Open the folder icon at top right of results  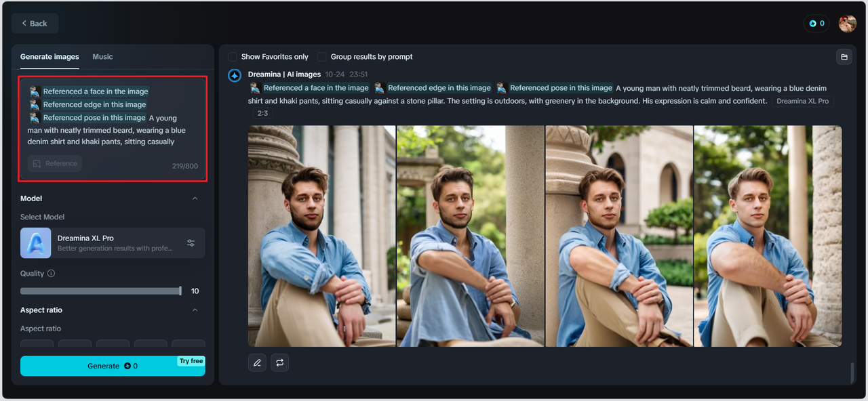844,57
